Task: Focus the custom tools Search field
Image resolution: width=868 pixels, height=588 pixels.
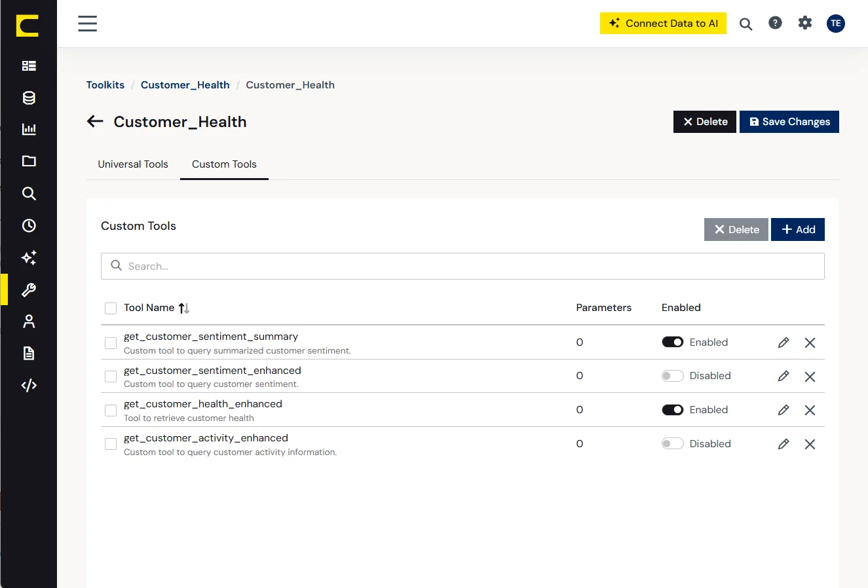Action: (462, 266)
